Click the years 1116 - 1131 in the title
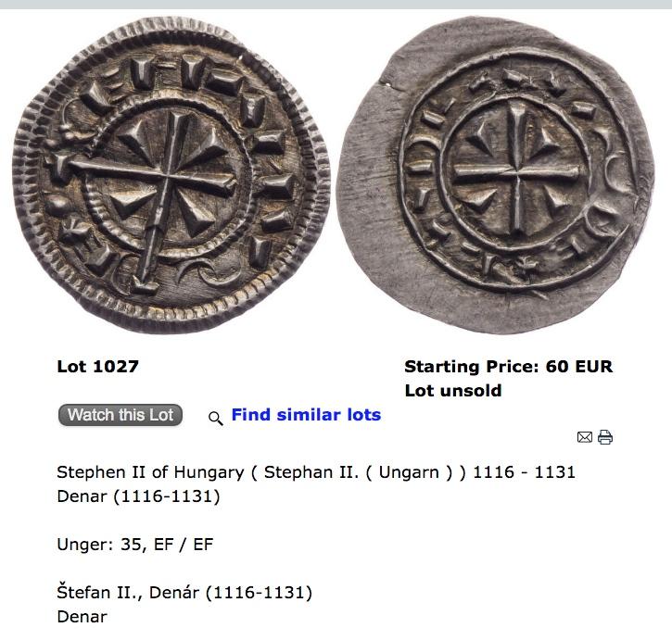 click(524, 472)
